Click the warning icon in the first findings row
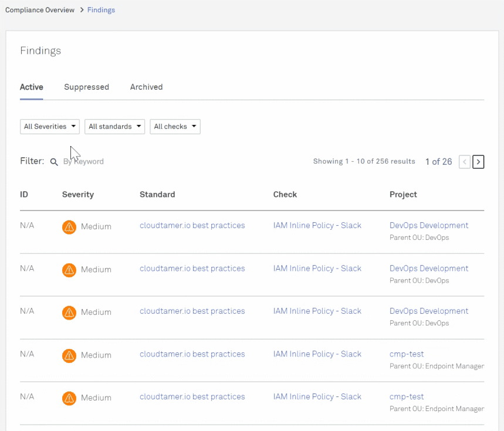Image resolution: width=504 pixels, height=431 pixels. pos(69,227)
